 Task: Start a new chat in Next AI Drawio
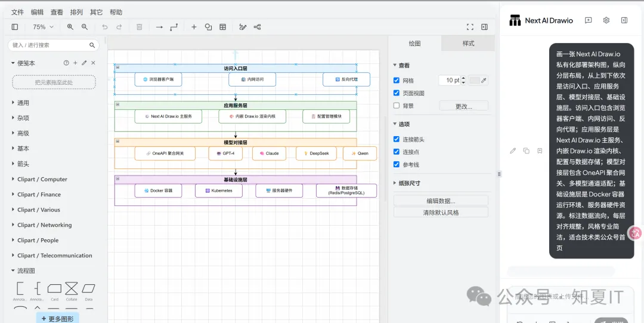point(588,20)
